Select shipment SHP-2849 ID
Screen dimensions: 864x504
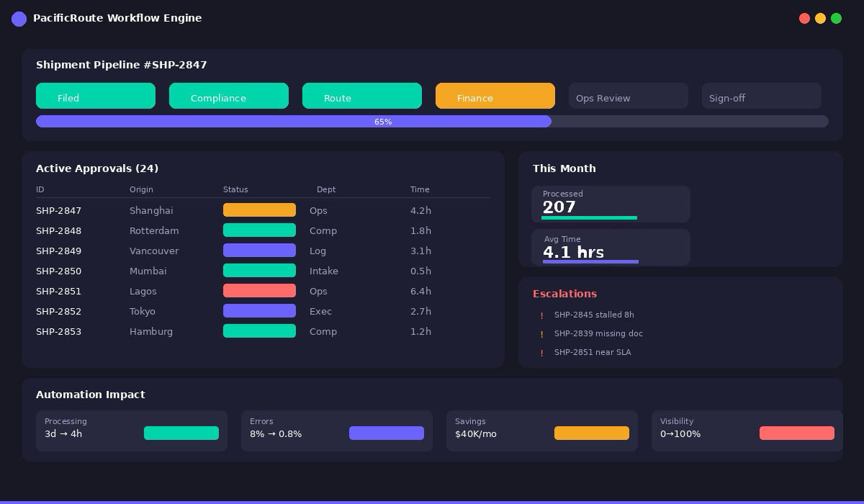[58, 251]
